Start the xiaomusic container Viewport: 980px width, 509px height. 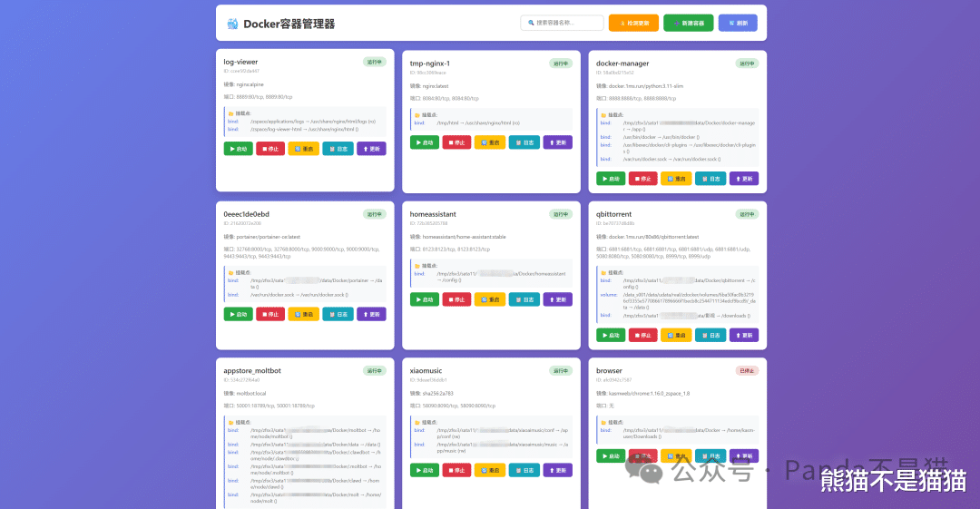coord(425,470)
